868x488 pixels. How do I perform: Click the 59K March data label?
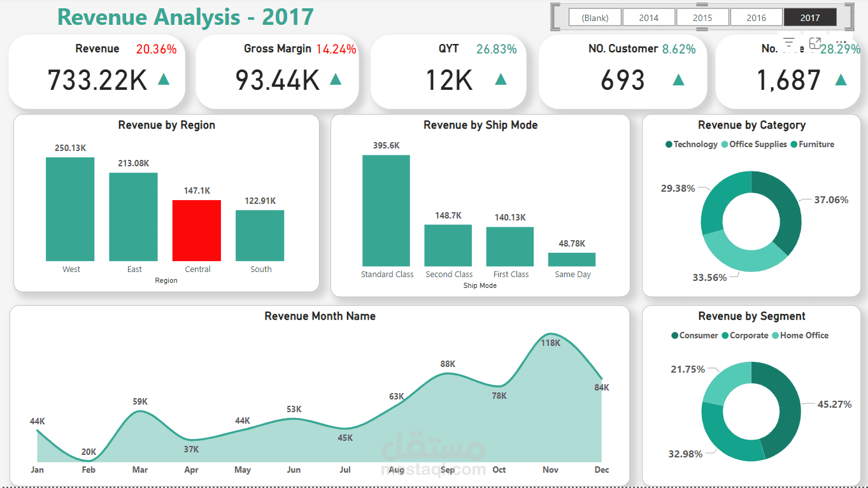tap(140, 401)
